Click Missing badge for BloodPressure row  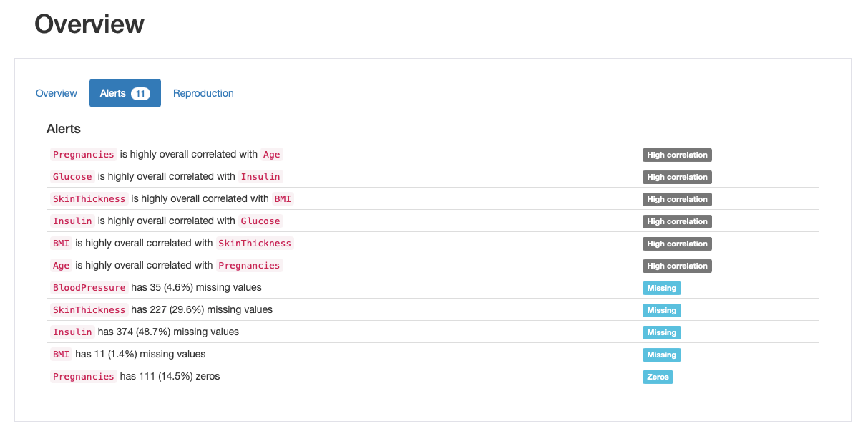(x=662, y=288)
